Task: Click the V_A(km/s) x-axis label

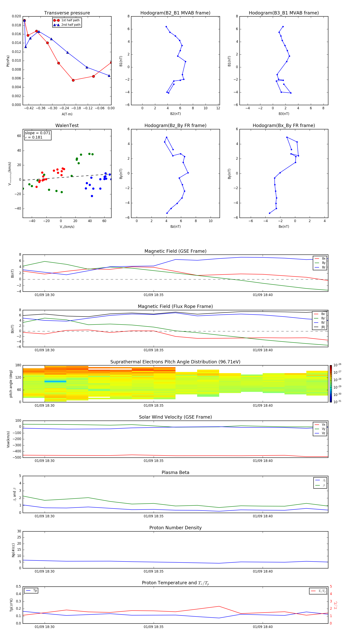Action: pyautogui.click(x=67, y=227)
